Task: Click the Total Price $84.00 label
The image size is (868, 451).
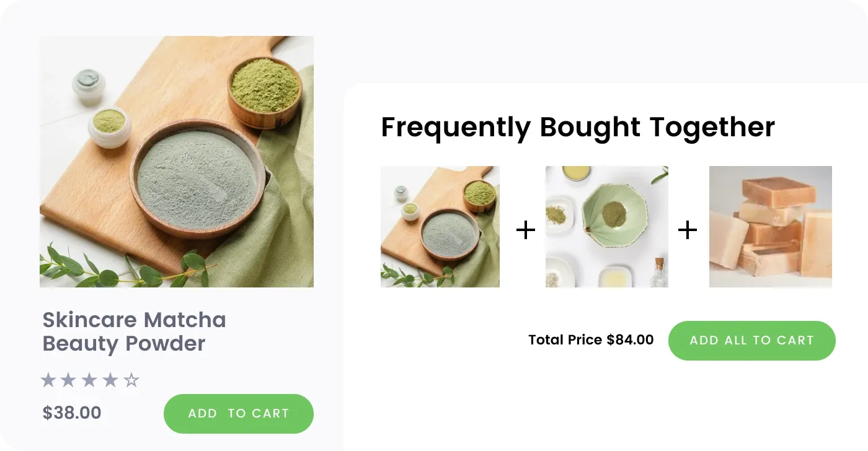Action: pos(590,339)
